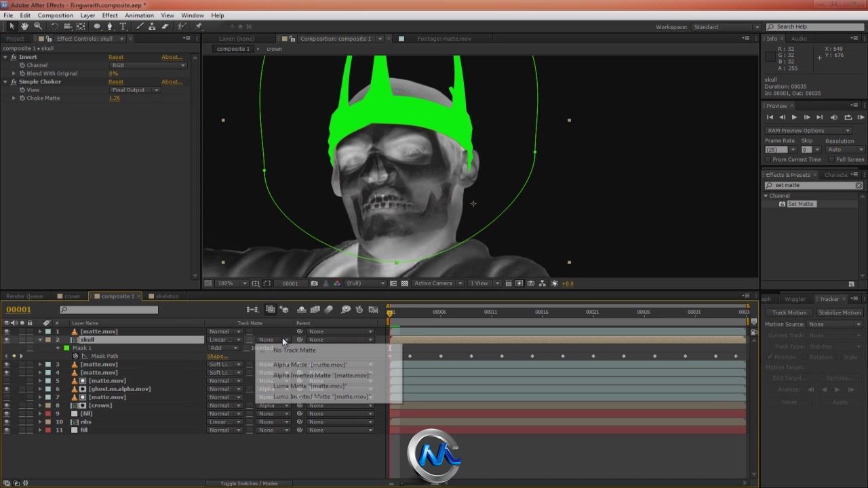
Task: Open the View Final Output dropdown
Action: [x=135, y=90]
